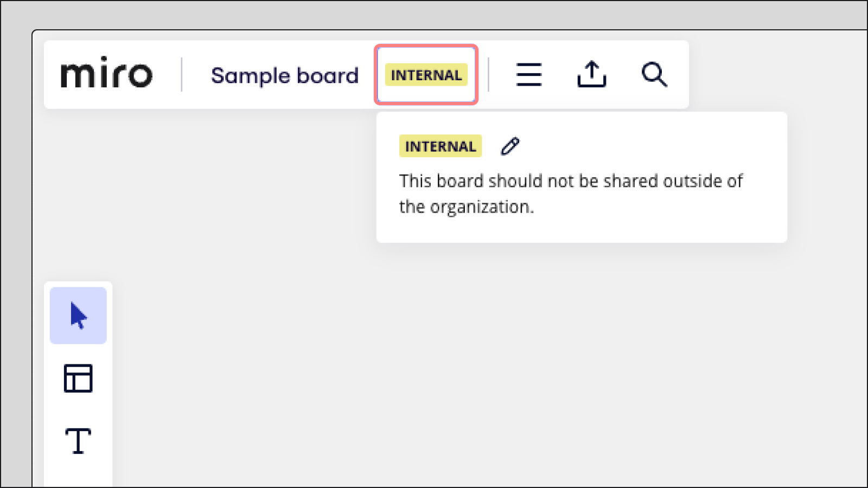This screenshot has width=868, height=488.
Task: Click the Sample board title
Action: (x=285, y=75)
